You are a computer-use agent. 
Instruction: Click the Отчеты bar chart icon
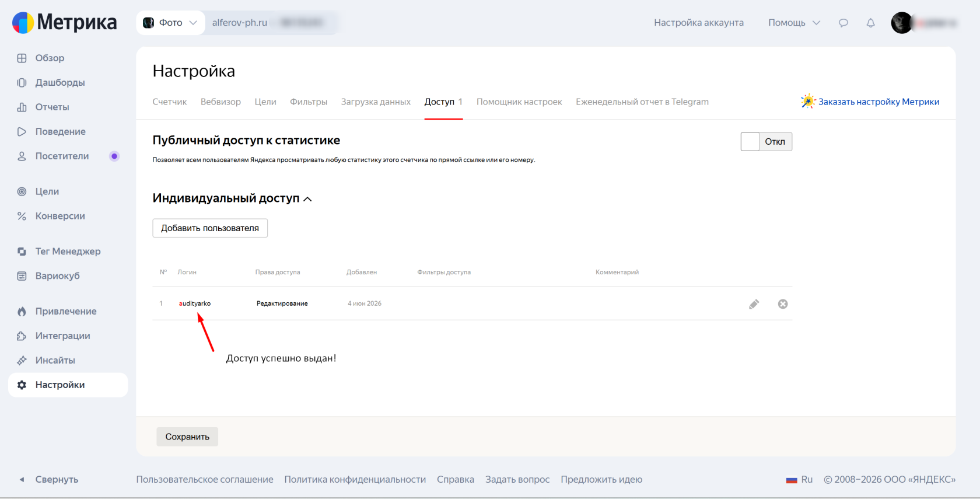(x=22, y=107)
